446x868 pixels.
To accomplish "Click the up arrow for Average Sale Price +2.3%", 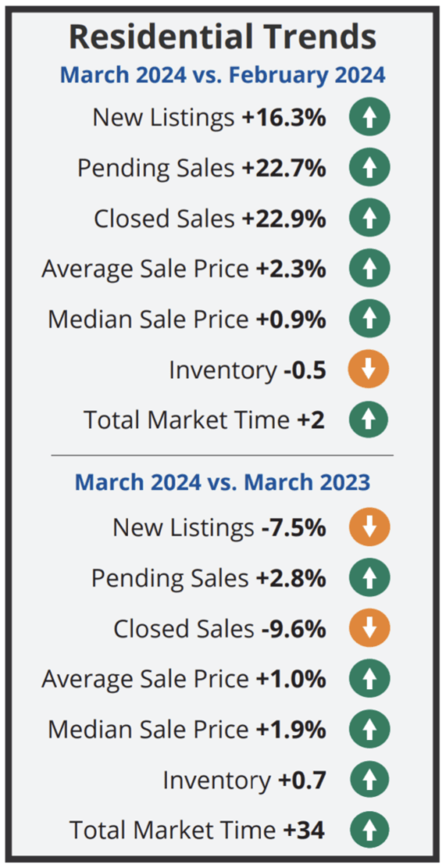I will (370, 269).
